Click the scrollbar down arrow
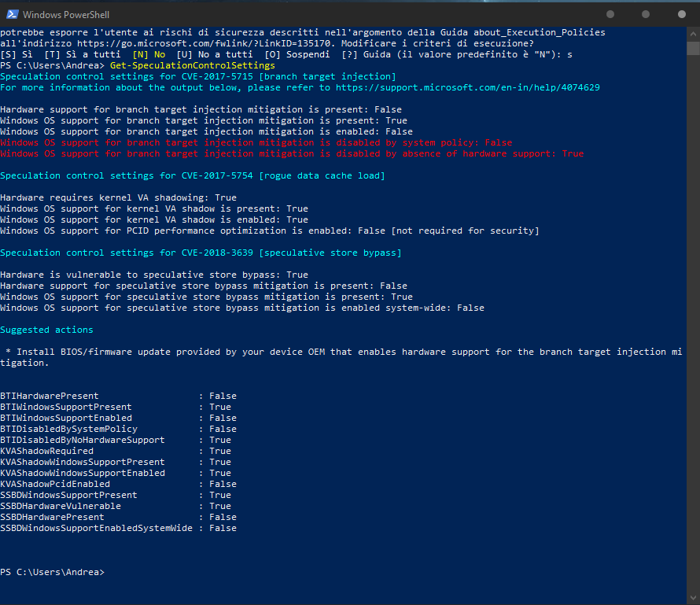 tap(693, 597)
